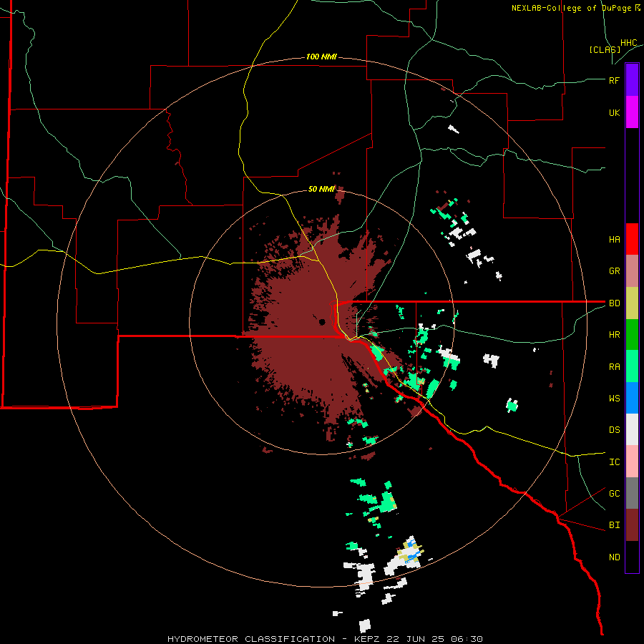Click the 06:30 timestamp
This screenshot has height=644, width=644.
[x=467, y=639]
